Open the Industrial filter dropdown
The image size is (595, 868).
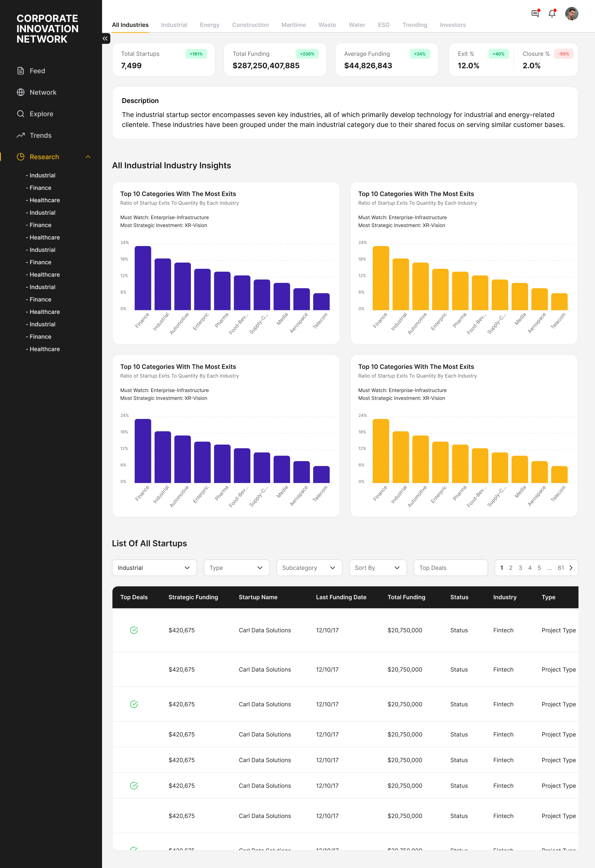pyautogui.click(x=154, y=568)
